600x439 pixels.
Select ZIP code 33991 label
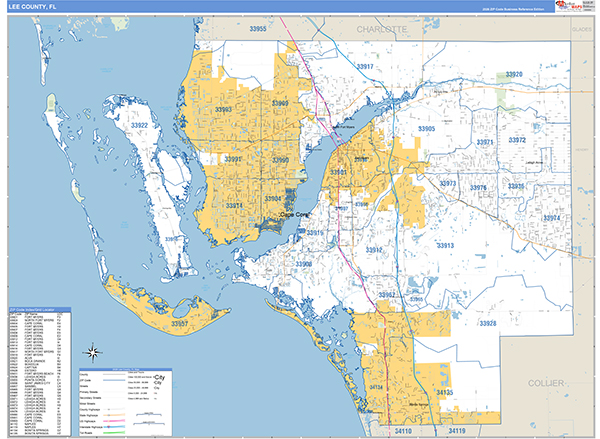click(233, 159)
